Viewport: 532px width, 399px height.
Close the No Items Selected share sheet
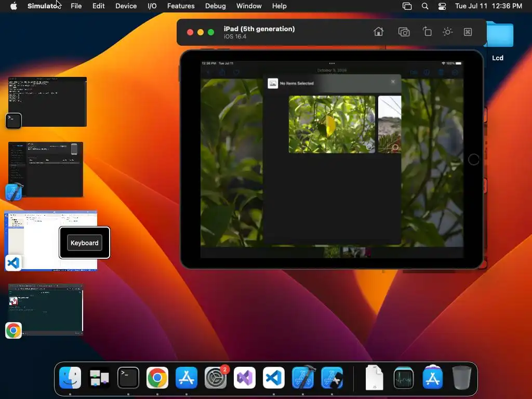(x=393, y=82)
